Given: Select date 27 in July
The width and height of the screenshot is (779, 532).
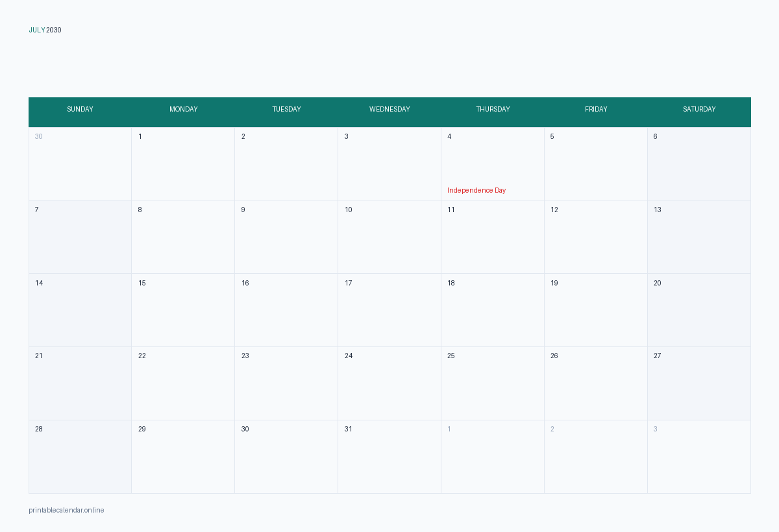Looking at the screenshot, I should pos(699,383).
